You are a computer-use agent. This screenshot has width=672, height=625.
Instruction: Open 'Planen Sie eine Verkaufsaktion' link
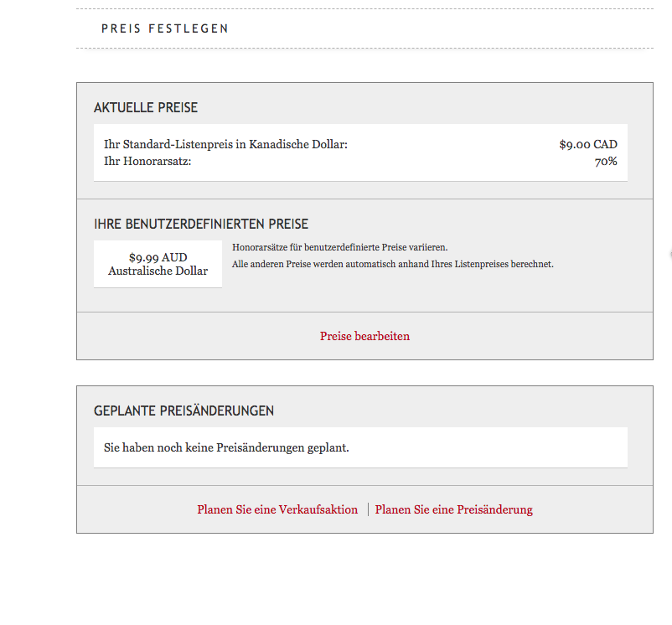[x=277, y=509]
